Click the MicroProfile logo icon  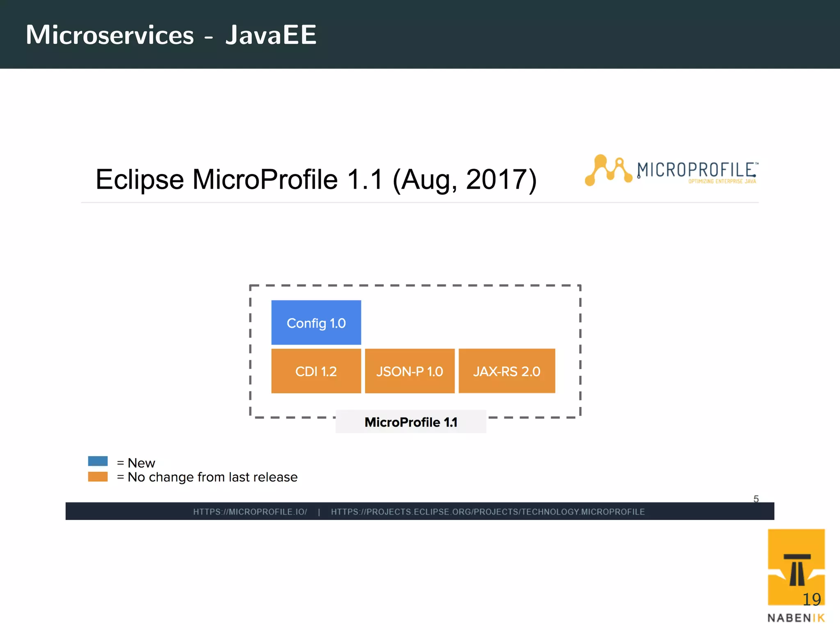click(x=608, y=170)
